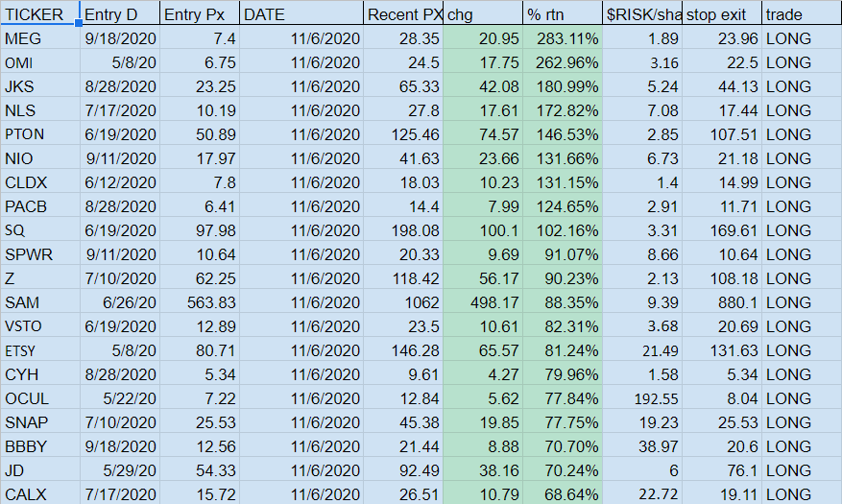Click the PACB ticker cell
Viewport: 842px width, 504px height.
pos(40,206)
